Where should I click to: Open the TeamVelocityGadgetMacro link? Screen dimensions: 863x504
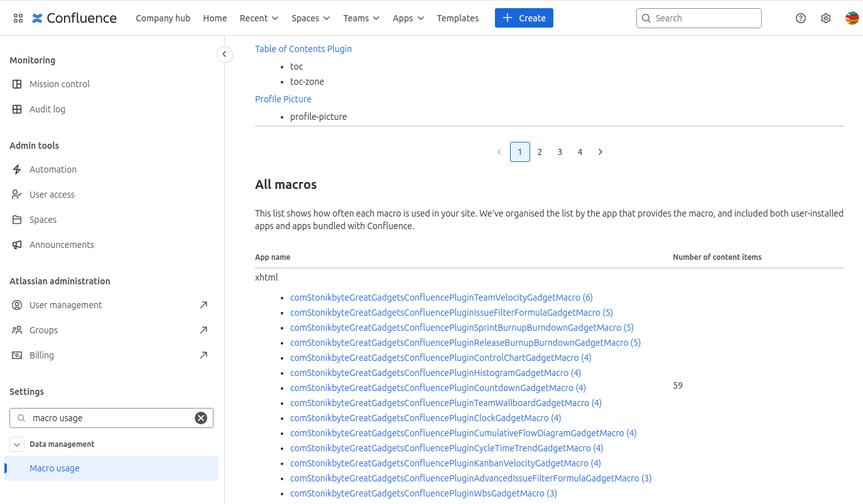(x=442, y=298)
